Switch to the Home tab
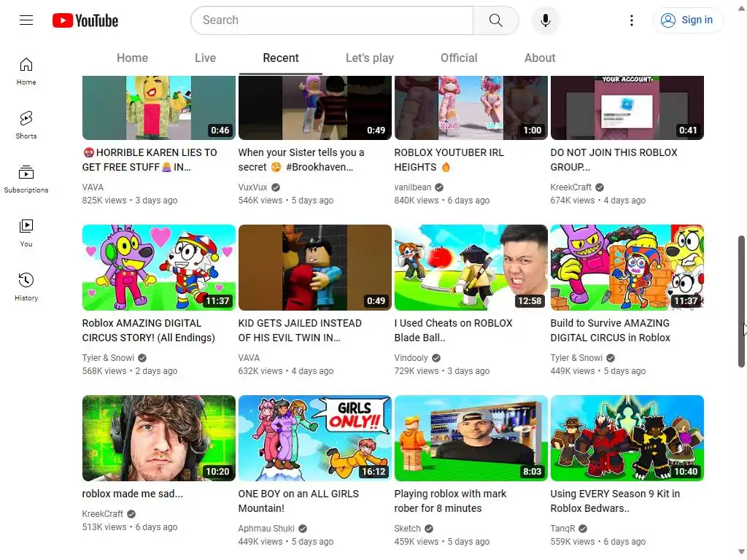The image size is (747, 560). (133, 58)
